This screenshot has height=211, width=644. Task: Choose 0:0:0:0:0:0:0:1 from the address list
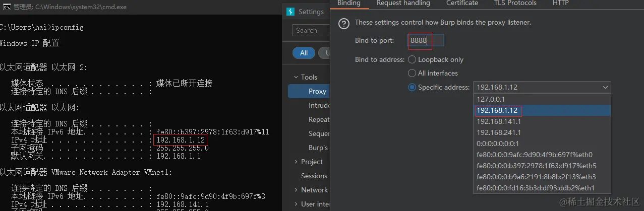click(x=542, y=144)
